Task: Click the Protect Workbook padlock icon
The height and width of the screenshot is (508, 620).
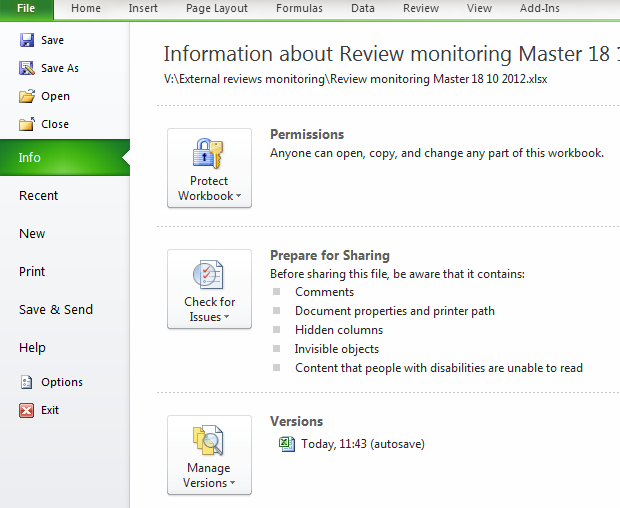Action: (208, 154)
